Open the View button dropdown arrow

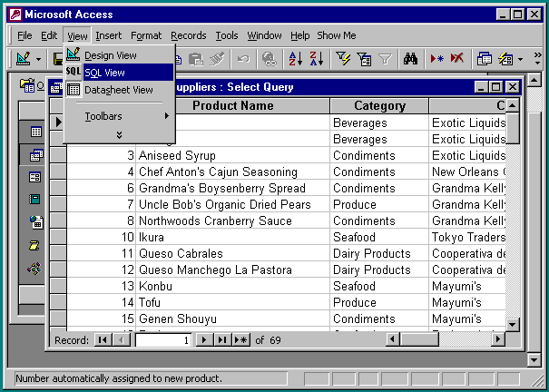pyautogui.click(x=38, y=59)
